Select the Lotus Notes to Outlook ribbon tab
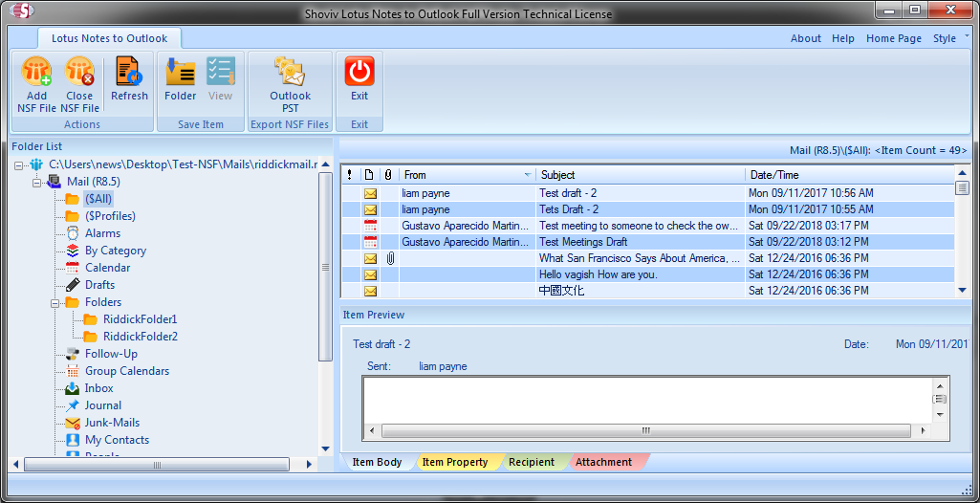Image resolution: width=980 pixels, height=503 pixels. (x=109, y=38)
